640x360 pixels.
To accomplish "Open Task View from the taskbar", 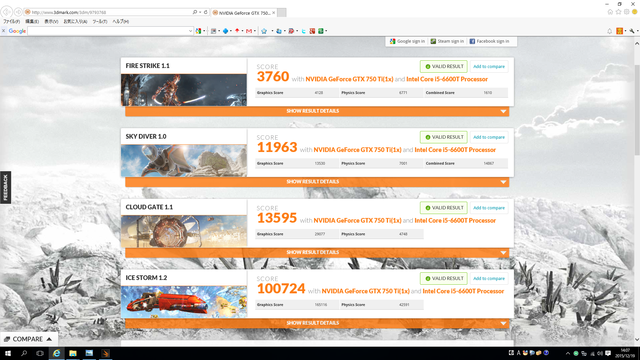I will 40,353.
